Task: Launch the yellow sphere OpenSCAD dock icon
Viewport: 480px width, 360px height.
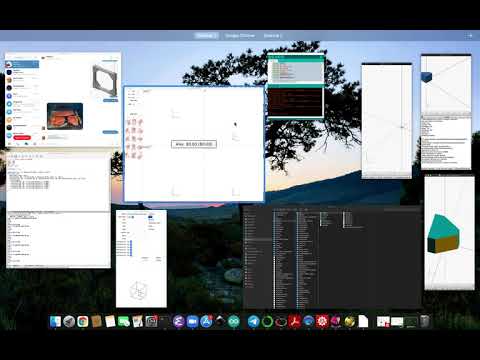Action: coord(349,322)
